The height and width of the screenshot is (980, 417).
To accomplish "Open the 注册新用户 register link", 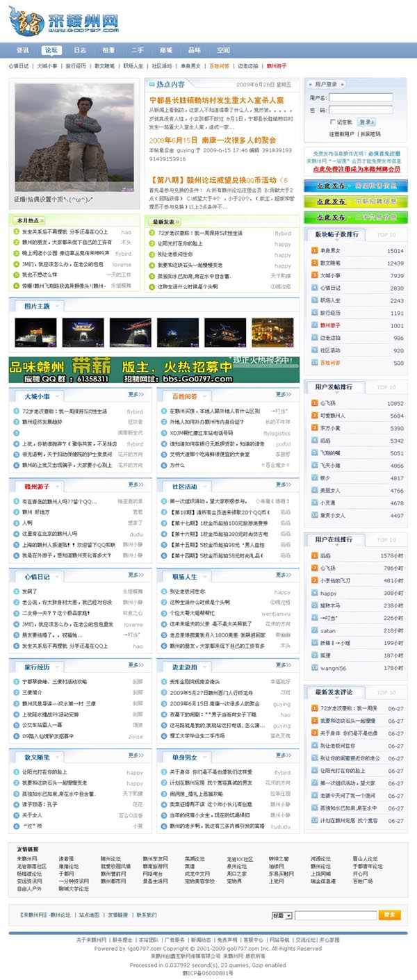I will pyautogui.click(x=341, y=133).
